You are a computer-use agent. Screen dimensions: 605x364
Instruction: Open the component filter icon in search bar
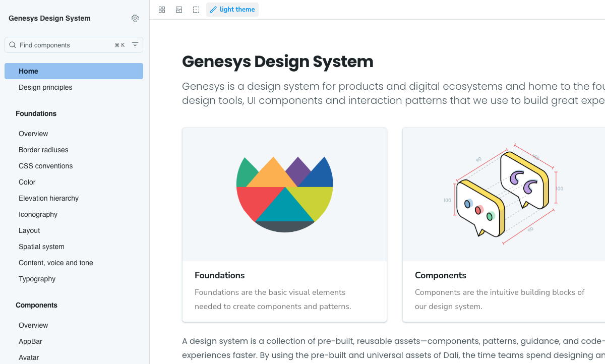(135, 44)
